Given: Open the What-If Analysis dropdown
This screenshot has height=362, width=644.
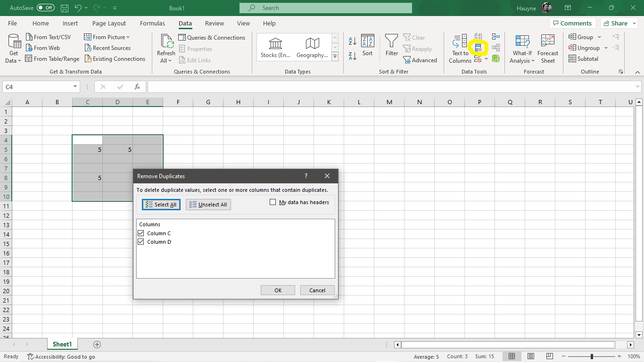Looking at the screenshot, I should coord(521,48).
